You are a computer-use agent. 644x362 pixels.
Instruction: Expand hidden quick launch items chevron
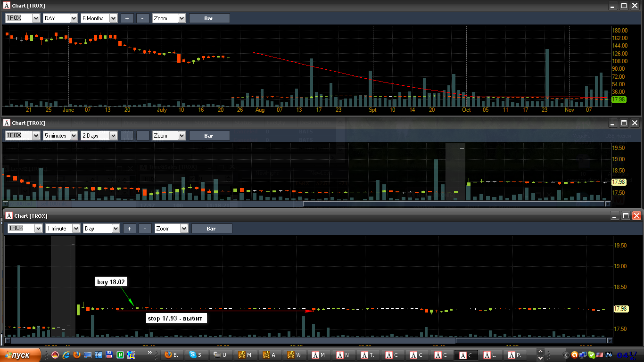pyautogui.click(x=150, y=352)
